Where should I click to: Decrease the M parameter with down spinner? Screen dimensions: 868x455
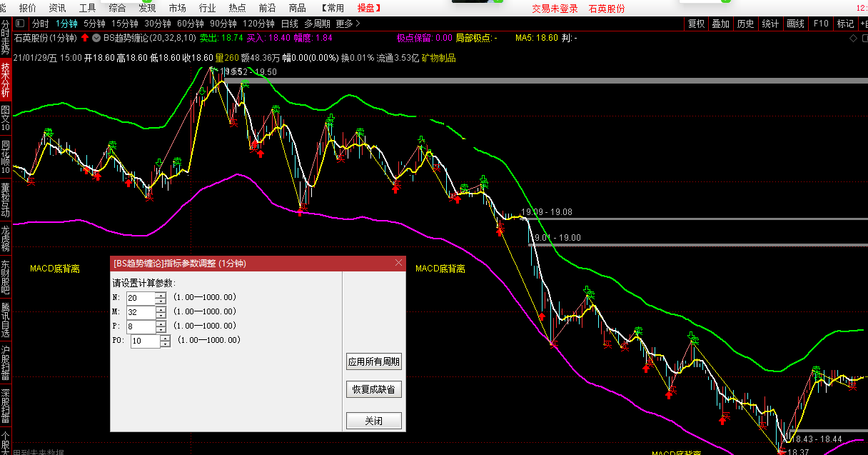pos(160,315)
